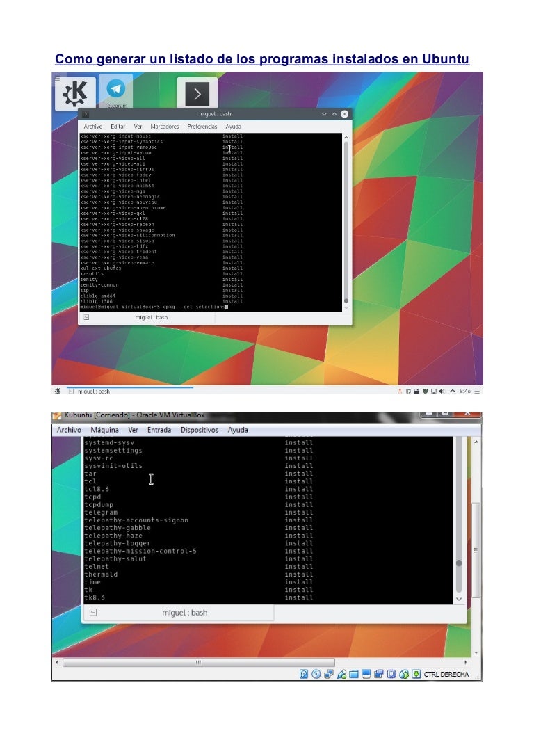Open the KDE application launcher in the panel
Viewport: 534px width, 756px height.
pyautogui.click(x=58, y=392)
